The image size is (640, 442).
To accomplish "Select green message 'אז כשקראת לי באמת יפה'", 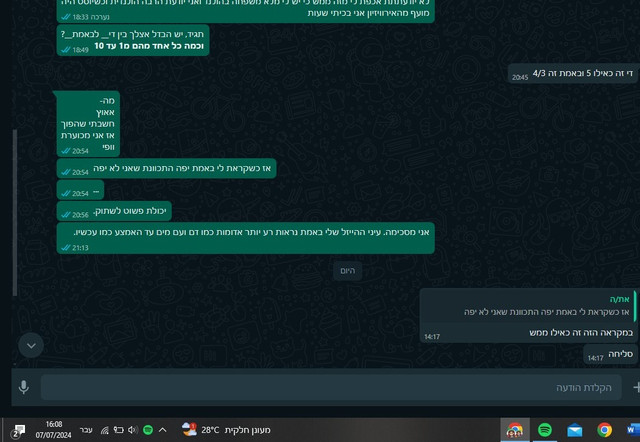I will click(166, 169).
